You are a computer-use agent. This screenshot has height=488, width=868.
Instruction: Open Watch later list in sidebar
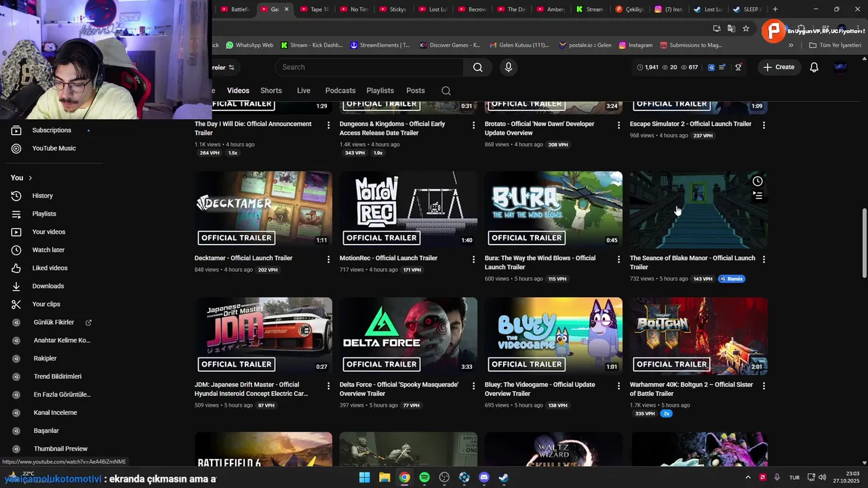point(48,250)
